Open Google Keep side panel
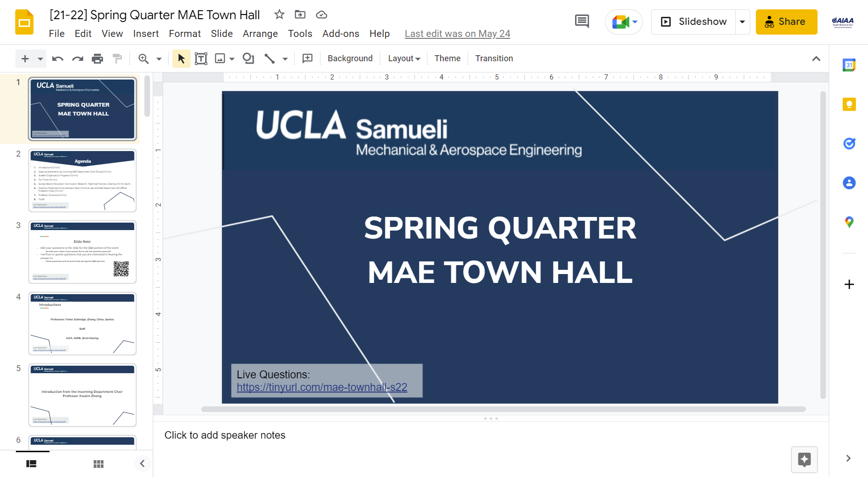The width and height of the screenshot is (868, 477). click(x=849, y=104)
